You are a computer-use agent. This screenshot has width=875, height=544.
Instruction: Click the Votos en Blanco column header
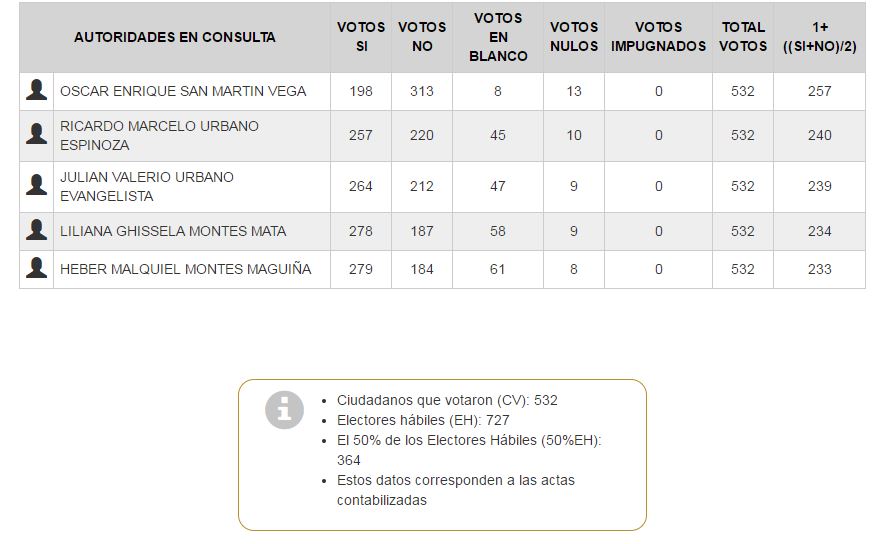[498, 37]
